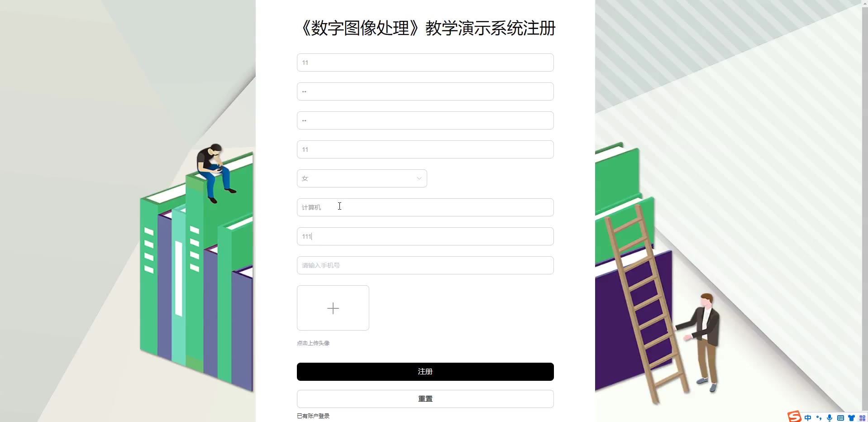
Task: Open the 已有账户登录 login link
Action: 313,416
